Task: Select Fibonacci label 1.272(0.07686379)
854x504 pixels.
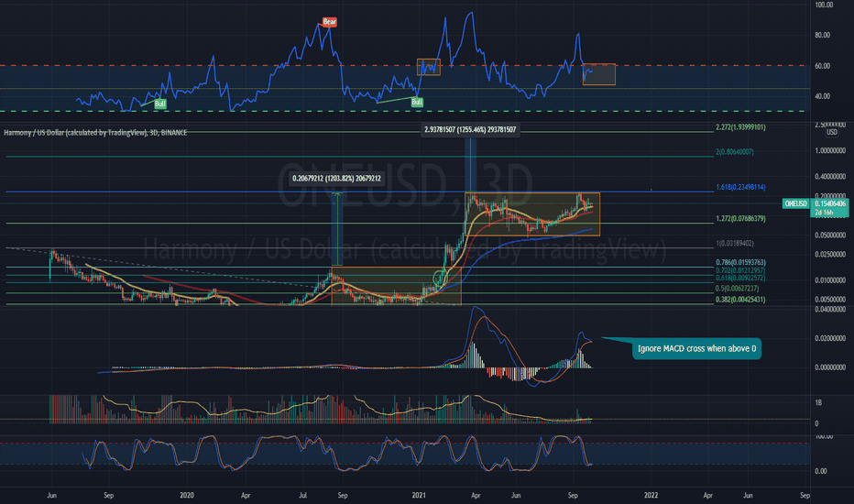Action: pos(740,218)
